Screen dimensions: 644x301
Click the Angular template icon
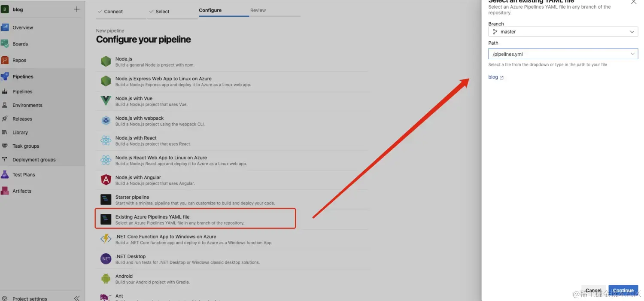106,180
